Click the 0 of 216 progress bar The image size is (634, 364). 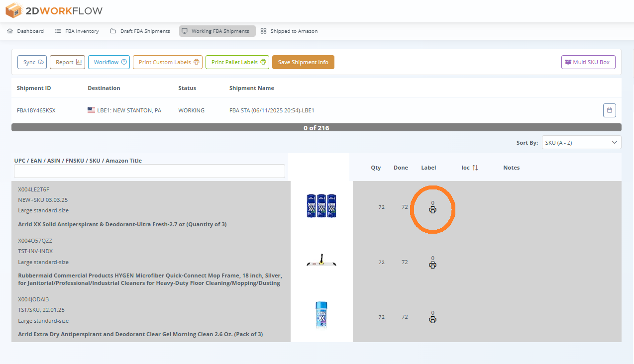point(317,128)
